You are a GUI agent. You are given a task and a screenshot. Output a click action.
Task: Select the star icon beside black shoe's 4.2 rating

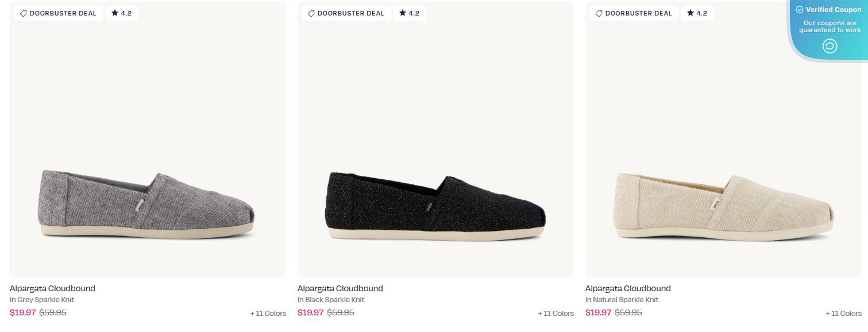coord(402,13)
